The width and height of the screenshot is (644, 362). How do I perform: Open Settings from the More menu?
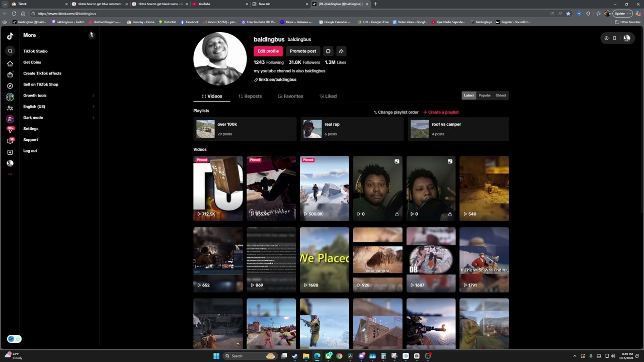[31, 129]
